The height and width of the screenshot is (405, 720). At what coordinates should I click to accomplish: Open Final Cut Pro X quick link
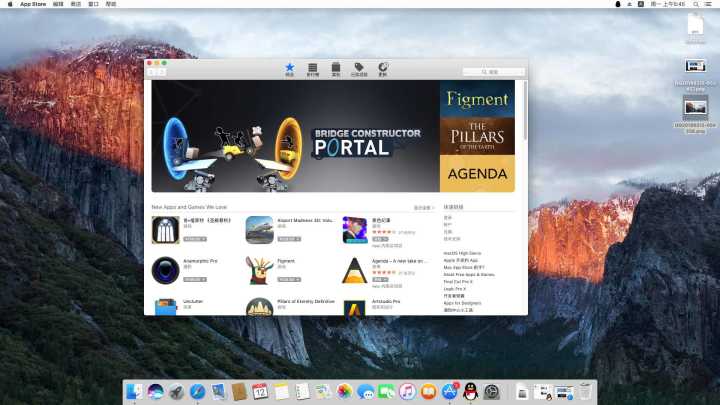click(x=458, y=281)
